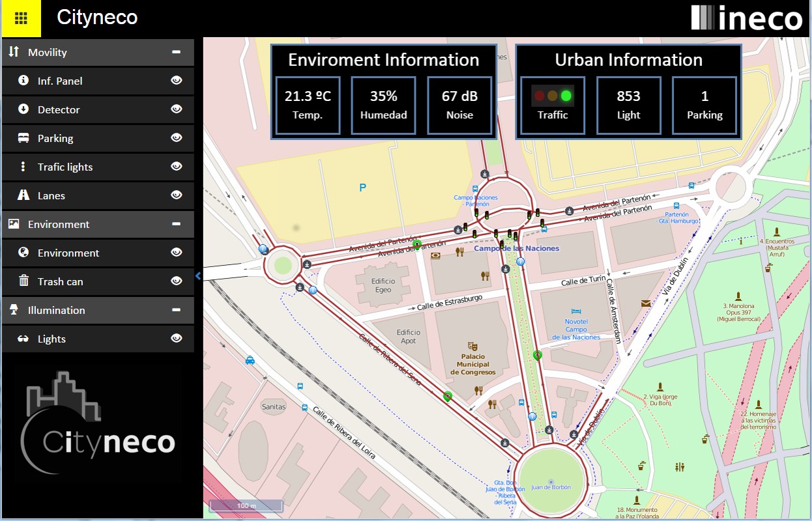Screen dimensions: 812x521
Task: Collapse sidebar using the blue arrow handle
Action: pos(198,276)
